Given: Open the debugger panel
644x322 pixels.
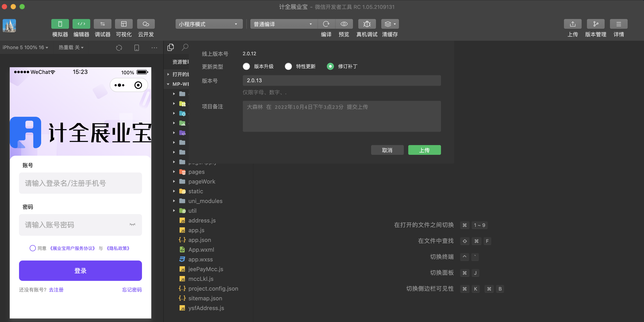Looking at the screenshot, I should [x=102, y=24].
